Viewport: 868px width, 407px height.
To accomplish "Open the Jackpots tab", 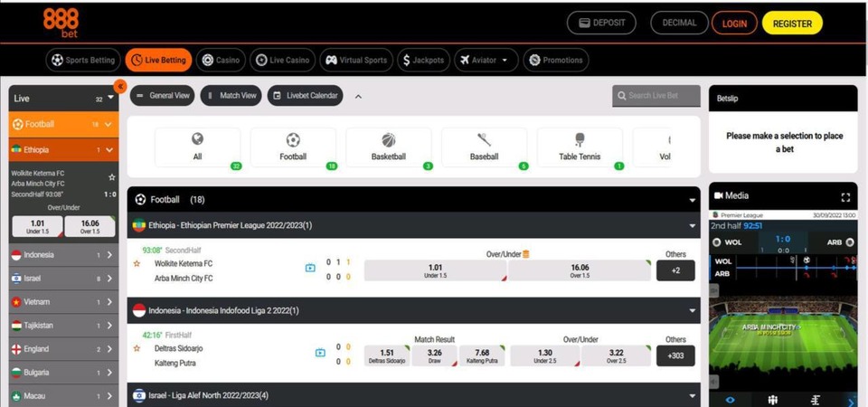I will click(423, 60).
